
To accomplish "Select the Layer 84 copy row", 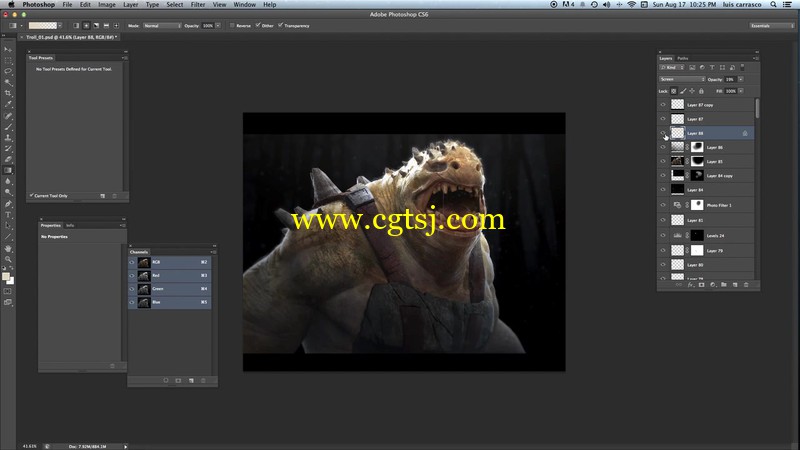I will click(706, 176).
